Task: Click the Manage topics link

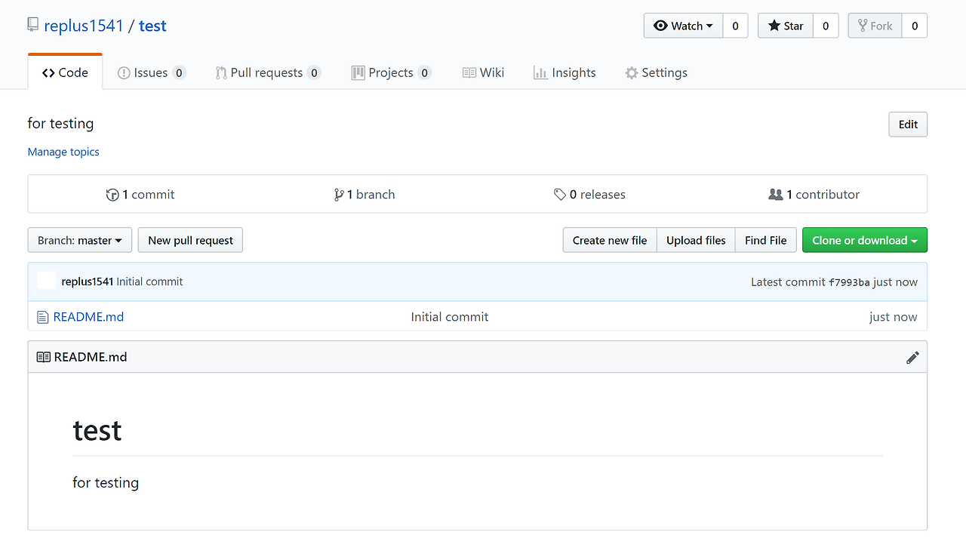Action: click(63, 152)
